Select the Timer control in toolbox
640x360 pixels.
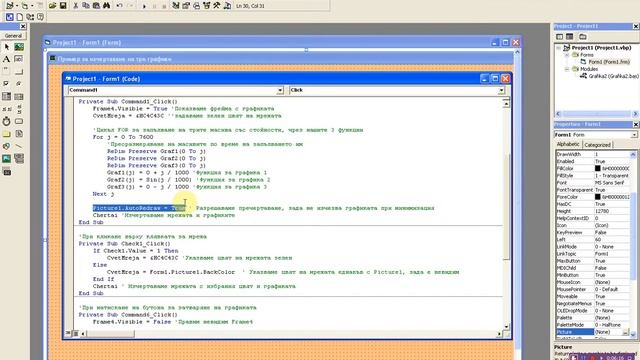7,121
